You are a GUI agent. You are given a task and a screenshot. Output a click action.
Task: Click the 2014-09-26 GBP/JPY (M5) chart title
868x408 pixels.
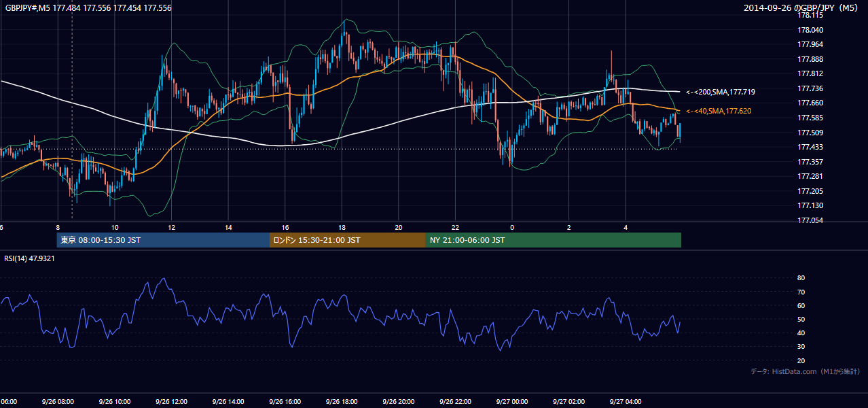point(801,8)
